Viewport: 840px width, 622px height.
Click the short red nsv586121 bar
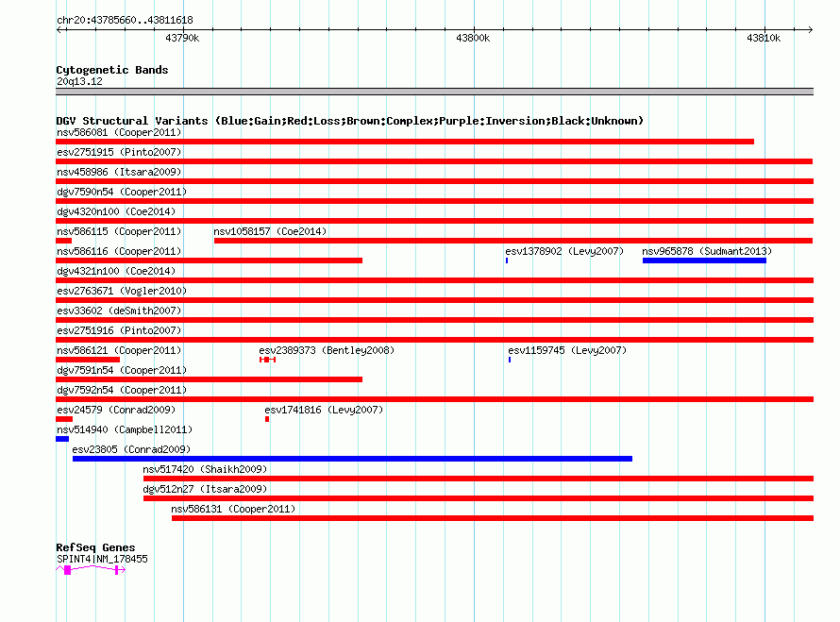tap(88, 360)
